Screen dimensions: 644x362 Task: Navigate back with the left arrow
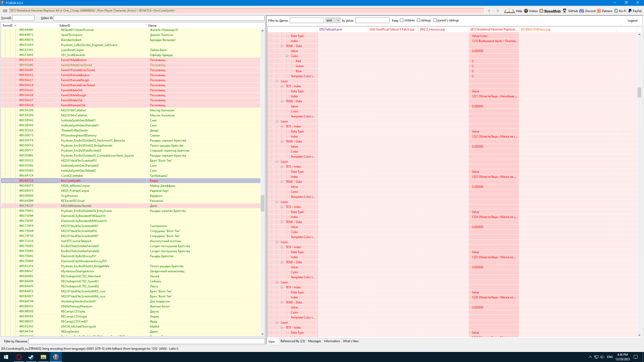click(489, 11)
